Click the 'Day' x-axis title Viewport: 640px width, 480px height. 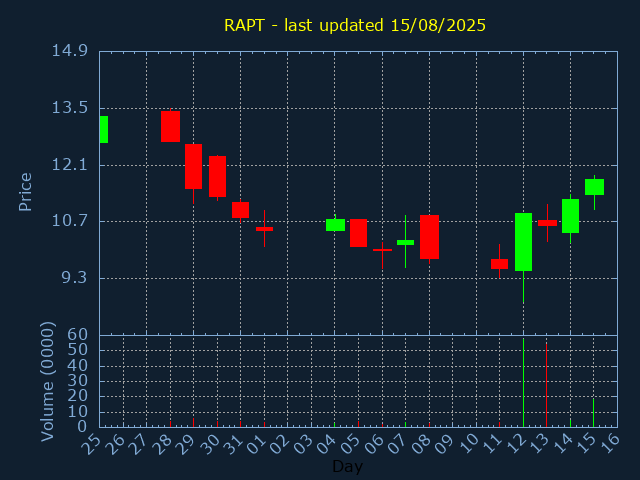(347, 466)
